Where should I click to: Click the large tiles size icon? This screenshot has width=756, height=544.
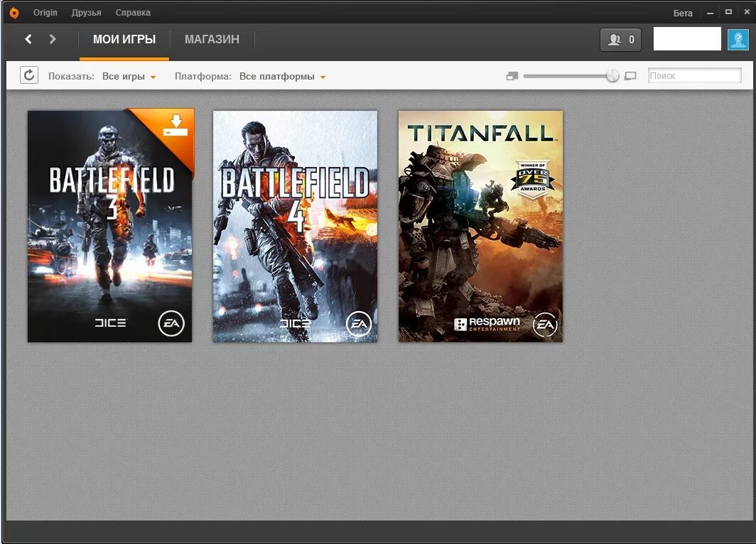point(630,76)
